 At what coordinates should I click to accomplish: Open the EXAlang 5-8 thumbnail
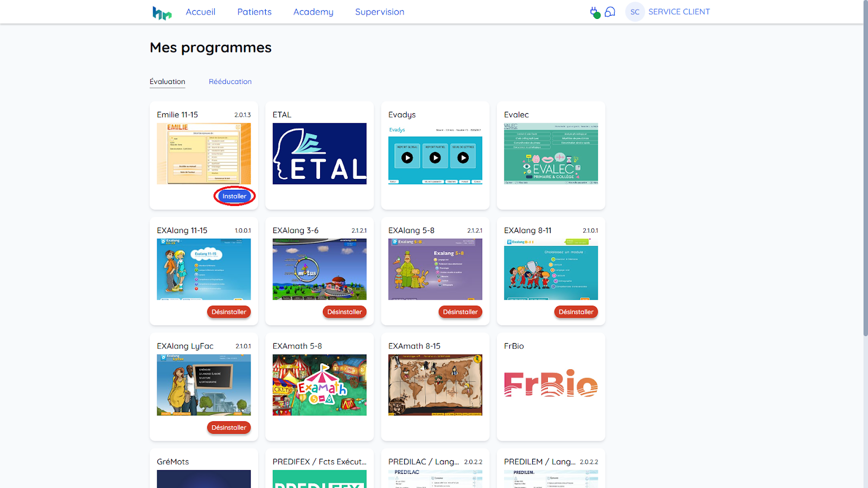[435, 269]
